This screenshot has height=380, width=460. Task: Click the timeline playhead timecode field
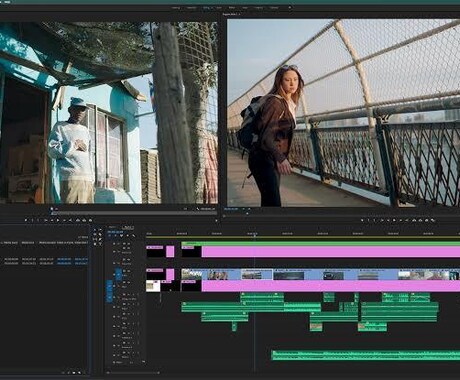coord(115,232)
